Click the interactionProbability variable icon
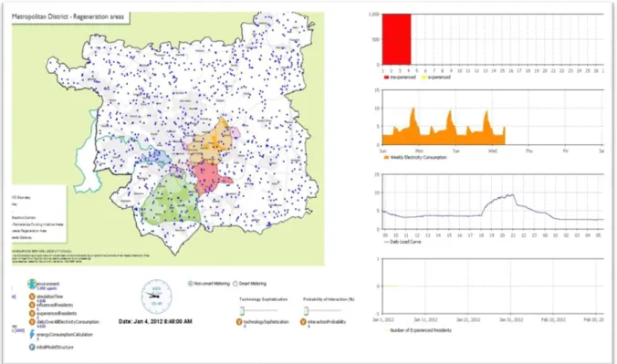Screen dimensions: 617x364 tap(303, 322)
